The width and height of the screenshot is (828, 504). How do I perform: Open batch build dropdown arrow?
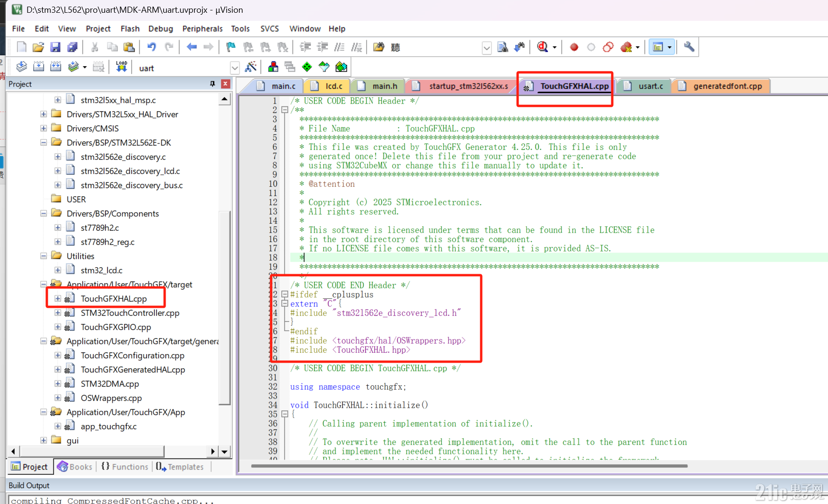coord(85,67)
